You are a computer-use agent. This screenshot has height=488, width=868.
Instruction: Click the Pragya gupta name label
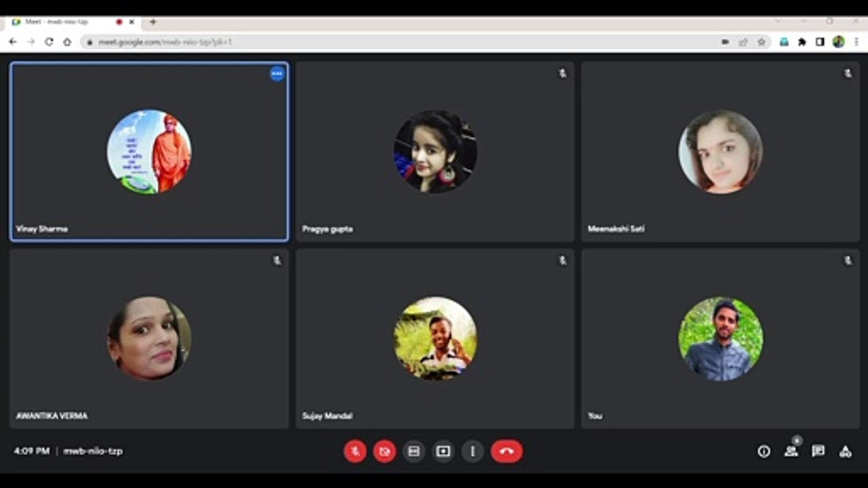328,229
